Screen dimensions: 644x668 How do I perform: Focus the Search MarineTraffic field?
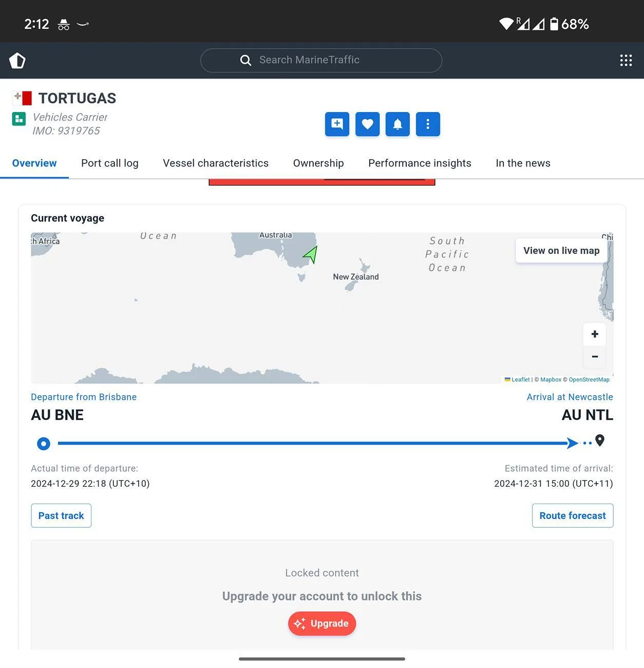[321, 60]
